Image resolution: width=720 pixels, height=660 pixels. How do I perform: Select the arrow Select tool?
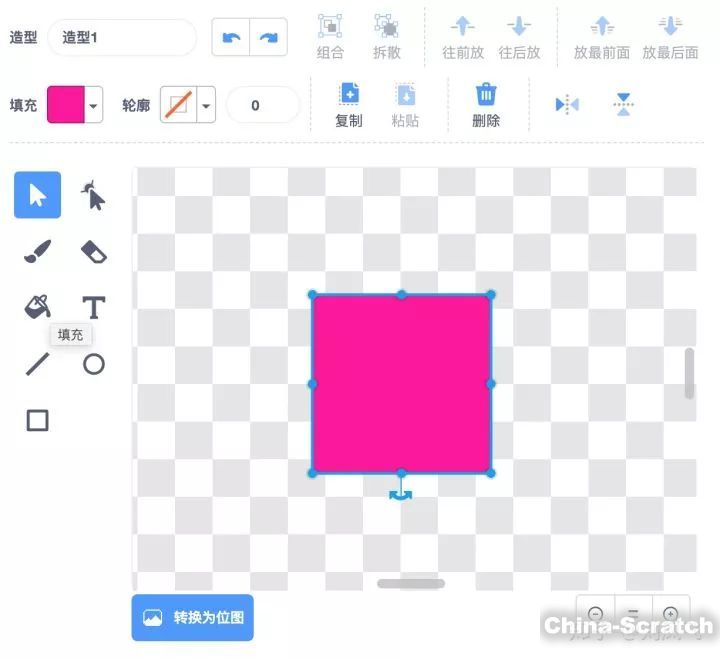coord(37,195)
